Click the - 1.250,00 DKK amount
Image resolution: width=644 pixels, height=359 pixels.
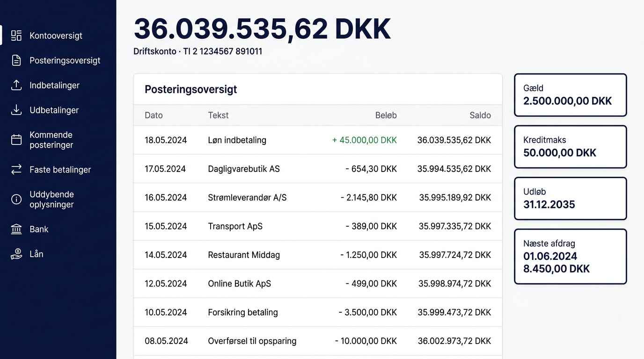369,255
